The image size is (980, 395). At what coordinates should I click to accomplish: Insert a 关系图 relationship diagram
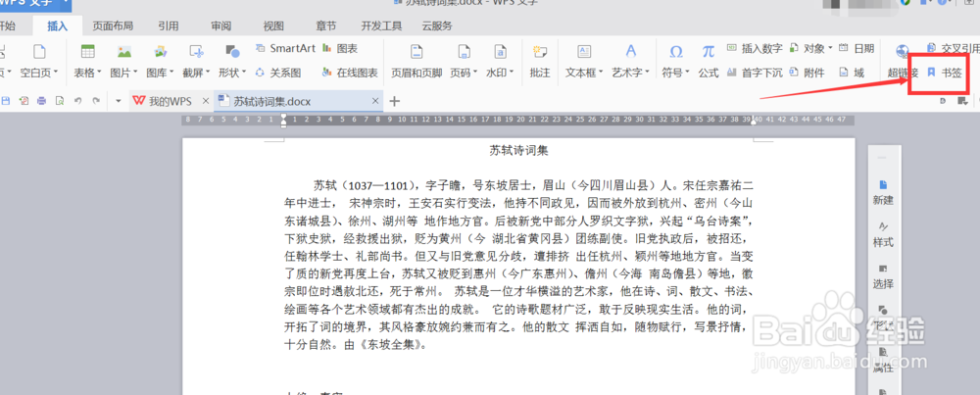pyautogui.click(x=278, y=74)
